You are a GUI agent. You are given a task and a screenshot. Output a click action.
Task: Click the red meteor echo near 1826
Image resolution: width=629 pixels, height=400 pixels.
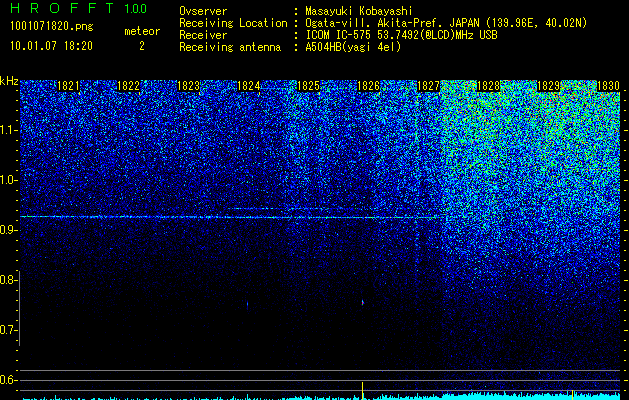(x=363, y=303)
